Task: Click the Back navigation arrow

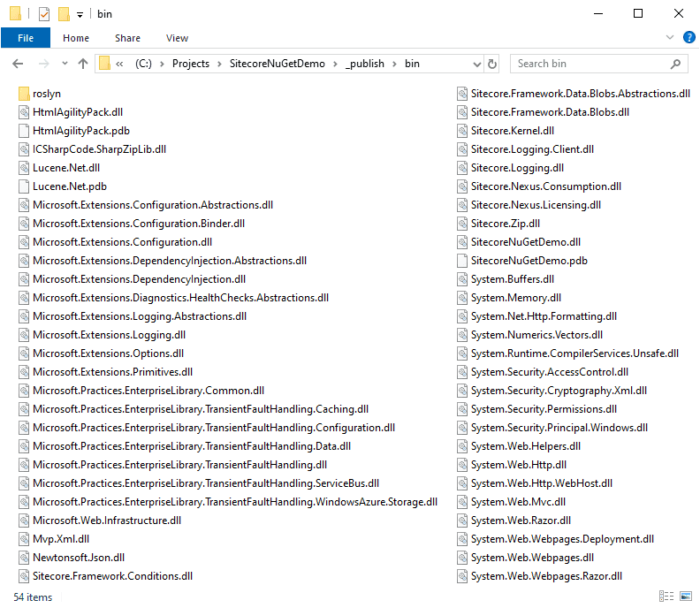Action: pyautogui.click(x=18, y=64)
